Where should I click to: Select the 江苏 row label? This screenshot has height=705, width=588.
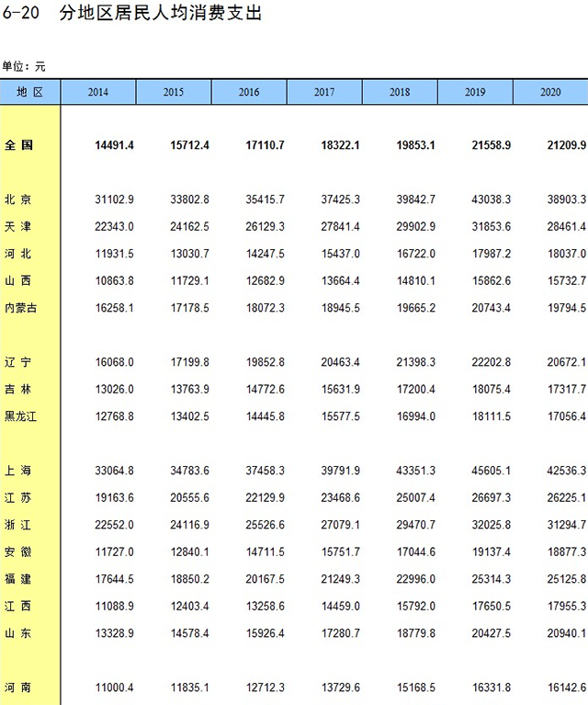click(18, 497)
